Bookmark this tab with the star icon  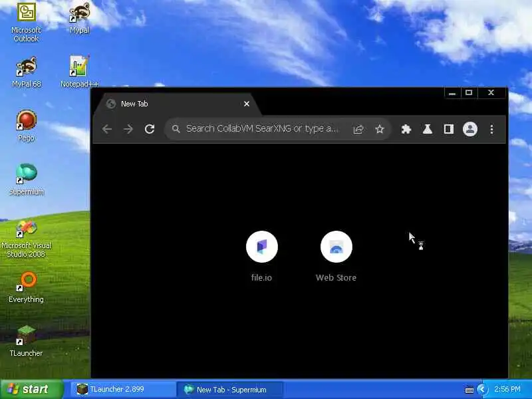(380, 129)
